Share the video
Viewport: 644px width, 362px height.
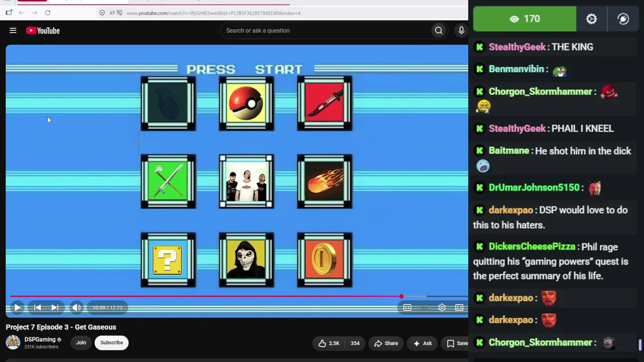pyautogui.click(x=386, y=343)
